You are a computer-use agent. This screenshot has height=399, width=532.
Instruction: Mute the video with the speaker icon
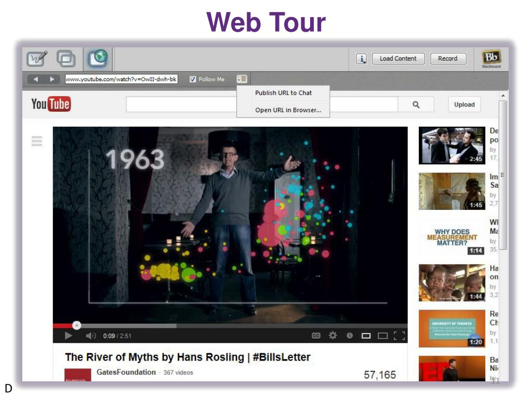(90, 336)
